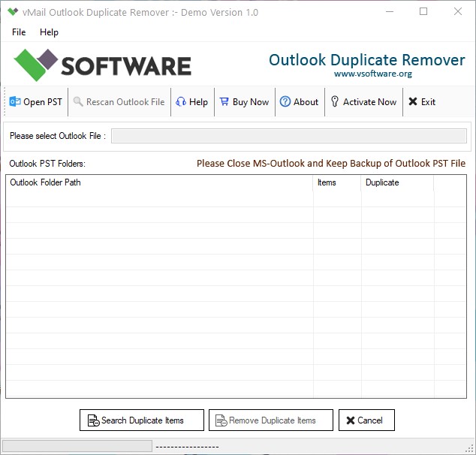
Task: Click the window resize grip in corner
Action: point(470,449)
